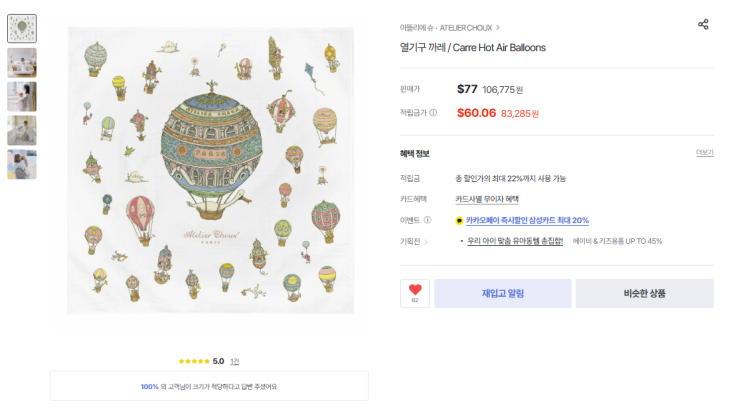Click the 재입고 알림 button

click(x=502, y=293)
